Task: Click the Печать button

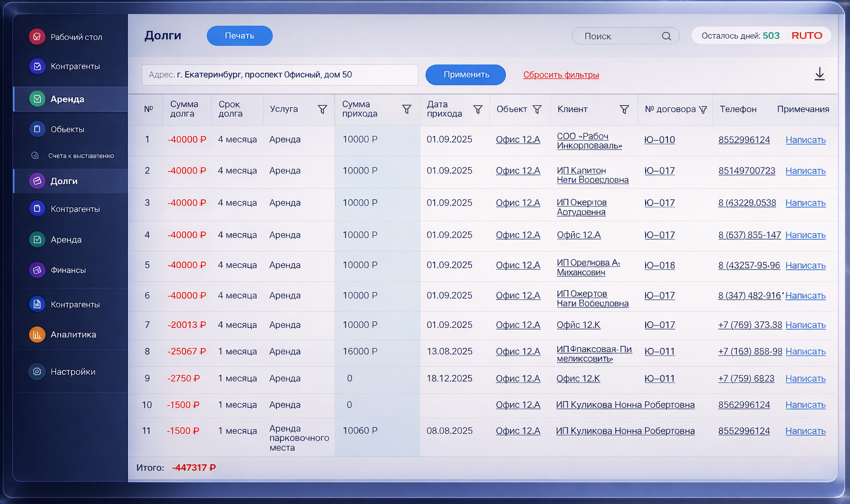Action: [239, 35]
